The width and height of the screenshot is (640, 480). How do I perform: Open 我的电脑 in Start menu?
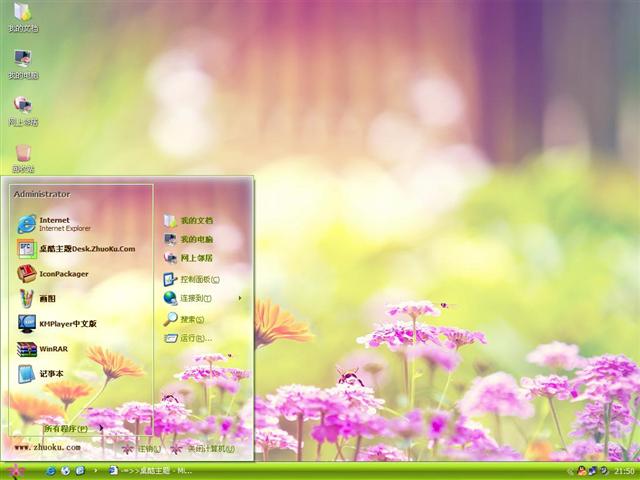(188, 239)
